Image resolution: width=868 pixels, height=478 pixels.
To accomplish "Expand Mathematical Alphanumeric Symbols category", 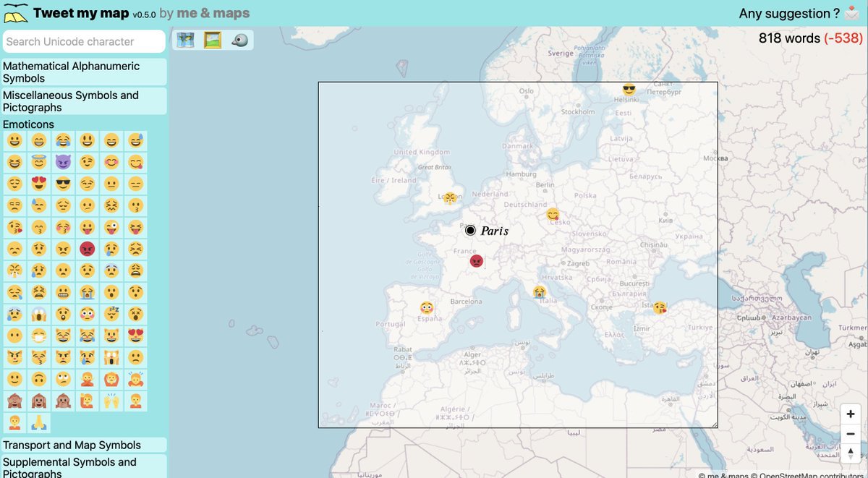I will [84, 72].
